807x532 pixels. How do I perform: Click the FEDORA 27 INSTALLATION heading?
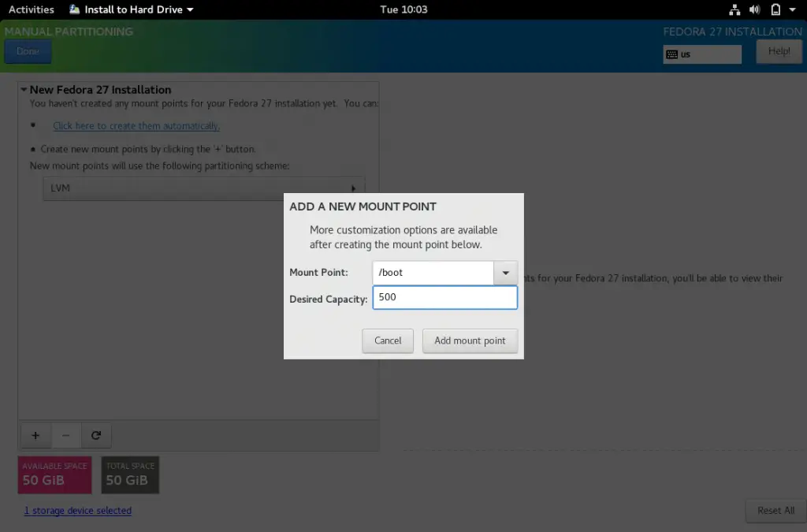[x=732, y=32]
